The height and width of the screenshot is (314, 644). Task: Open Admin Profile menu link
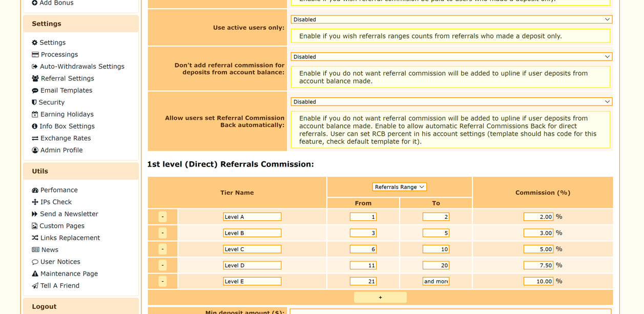pyautogui.click(x=61, y=150)
